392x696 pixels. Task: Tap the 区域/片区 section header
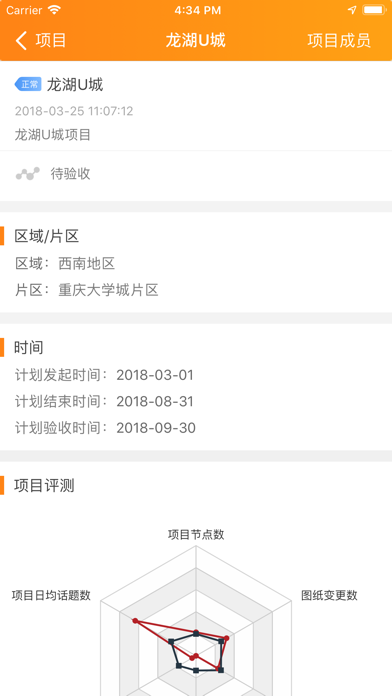[x=47, y=236]
